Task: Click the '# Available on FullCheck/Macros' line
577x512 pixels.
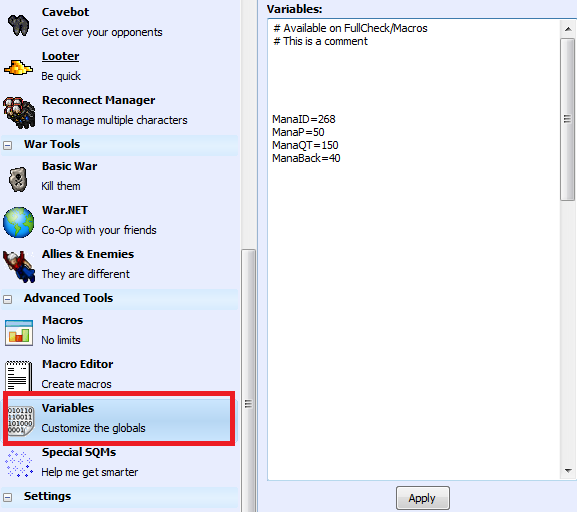Action: pos(350,28)
